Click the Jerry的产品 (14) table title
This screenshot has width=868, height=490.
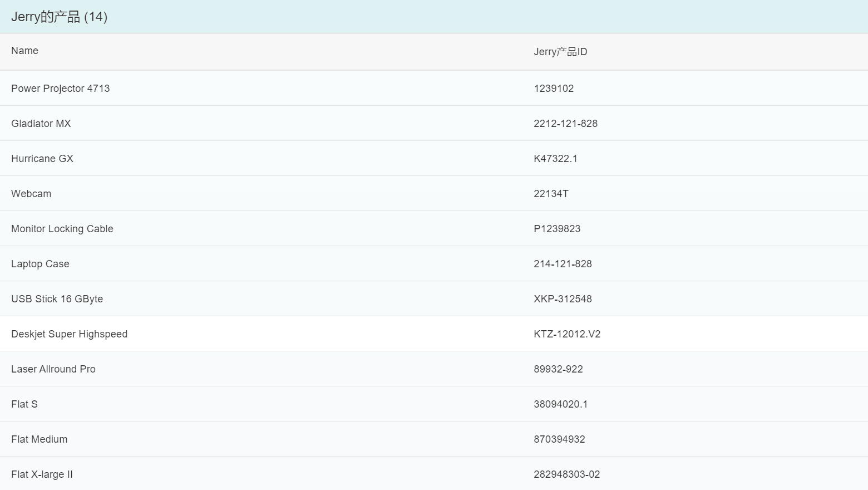(60, 17)
